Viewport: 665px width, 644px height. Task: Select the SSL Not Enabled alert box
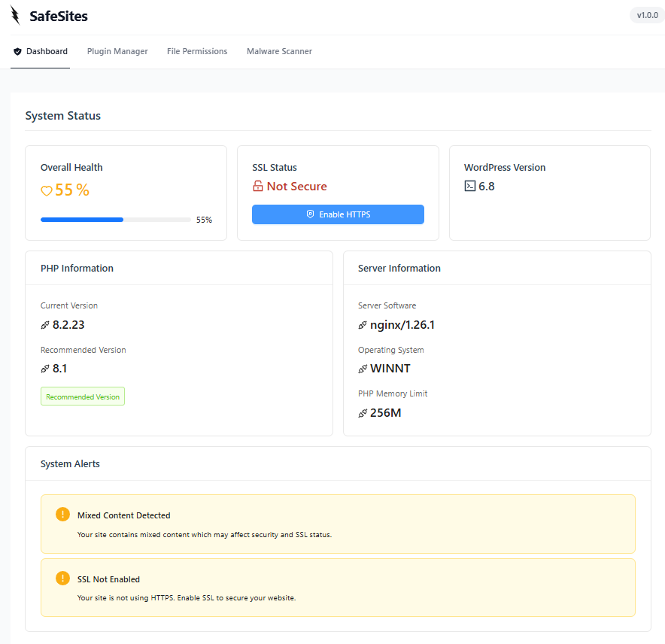coord(338,588)
